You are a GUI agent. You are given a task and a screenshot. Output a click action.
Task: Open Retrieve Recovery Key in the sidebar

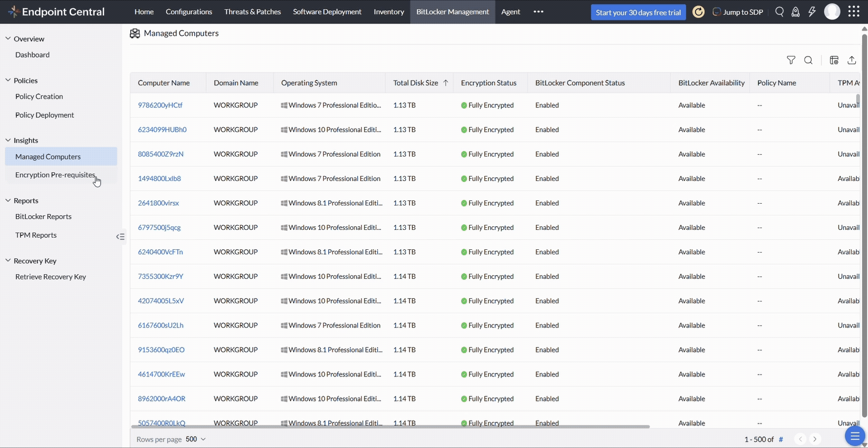coord(51,276)
